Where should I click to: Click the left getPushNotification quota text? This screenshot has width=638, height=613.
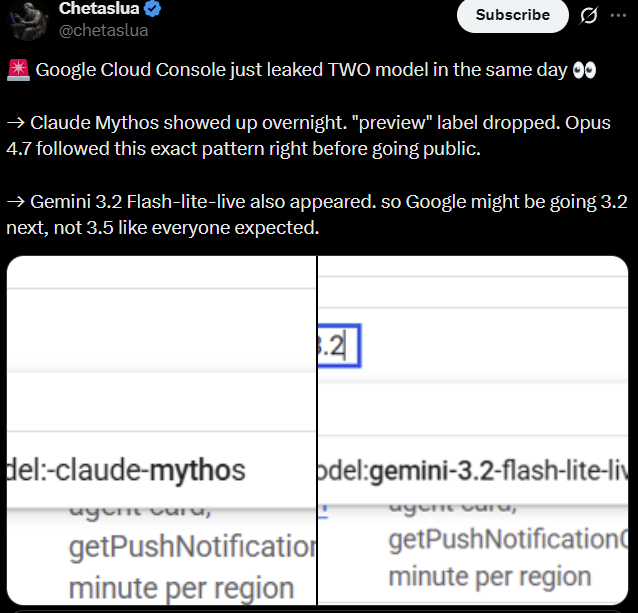point(192,546)
